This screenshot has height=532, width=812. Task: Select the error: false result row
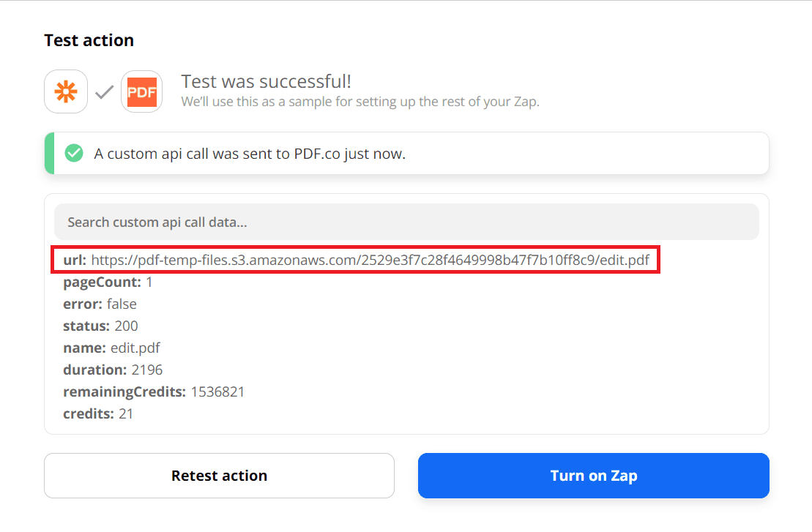click(100, 304)
